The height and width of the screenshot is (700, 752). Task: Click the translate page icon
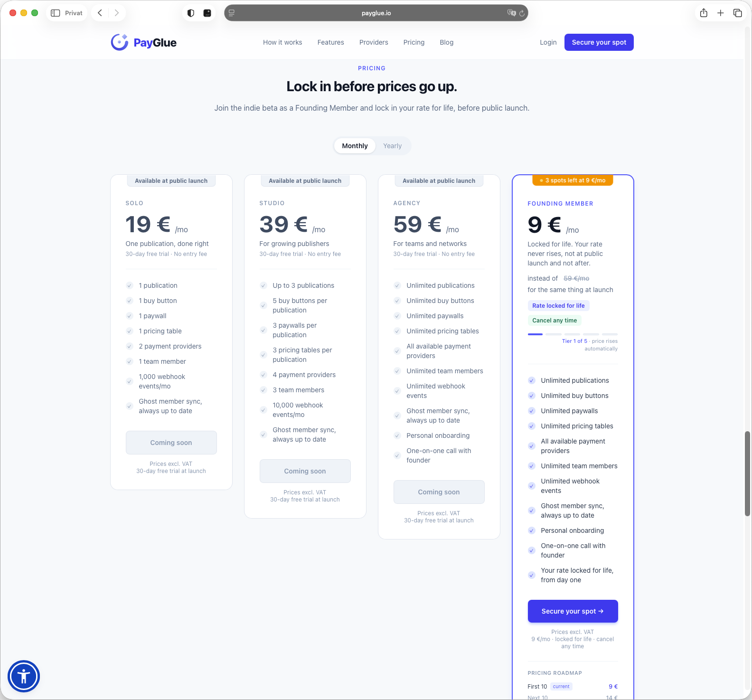tap(511, 13)
